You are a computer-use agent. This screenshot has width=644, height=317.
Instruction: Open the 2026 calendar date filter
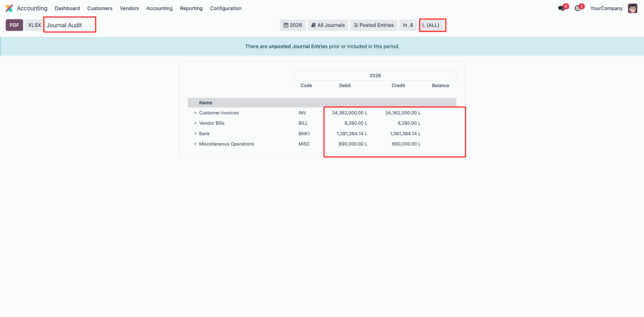tap(292, 25)
